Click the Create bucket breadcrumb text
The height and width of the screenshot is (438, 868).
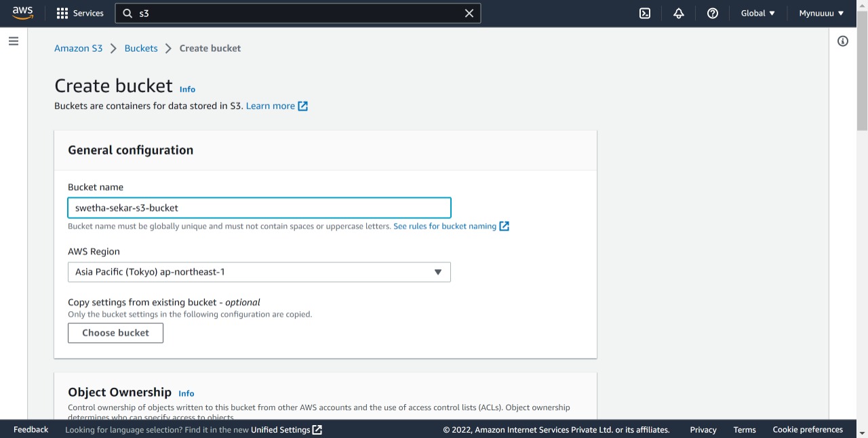pyautogui.click(x=210, y=48)
